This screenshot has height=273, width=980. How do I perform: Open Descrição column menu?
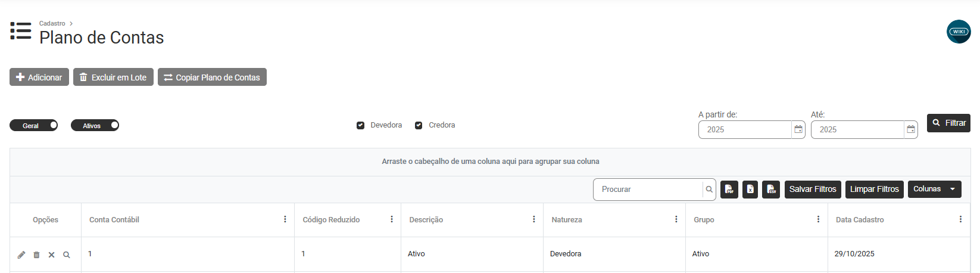[x=534, y=219]
